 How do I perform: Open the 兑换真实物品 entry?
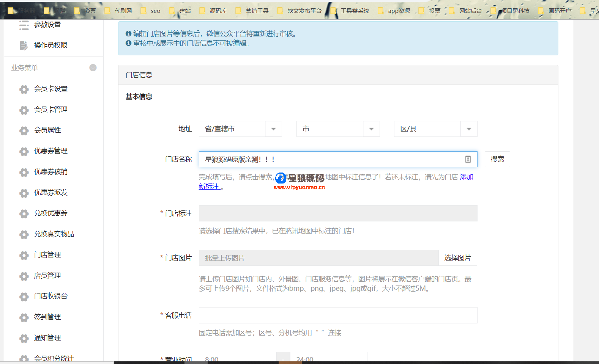[54, 234]
